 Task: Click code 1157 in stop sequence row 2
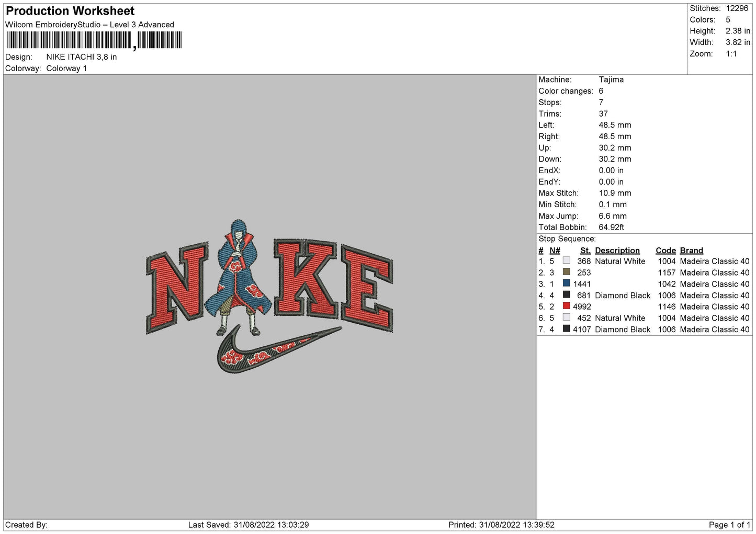pos(667,272)
